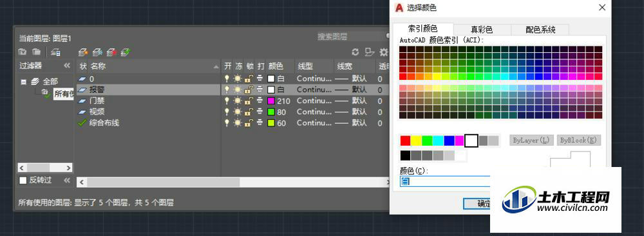This screenshot has width=644, height=236.
Task: Click the New Group Filter folder icon
Action: [x=37, y=52]
